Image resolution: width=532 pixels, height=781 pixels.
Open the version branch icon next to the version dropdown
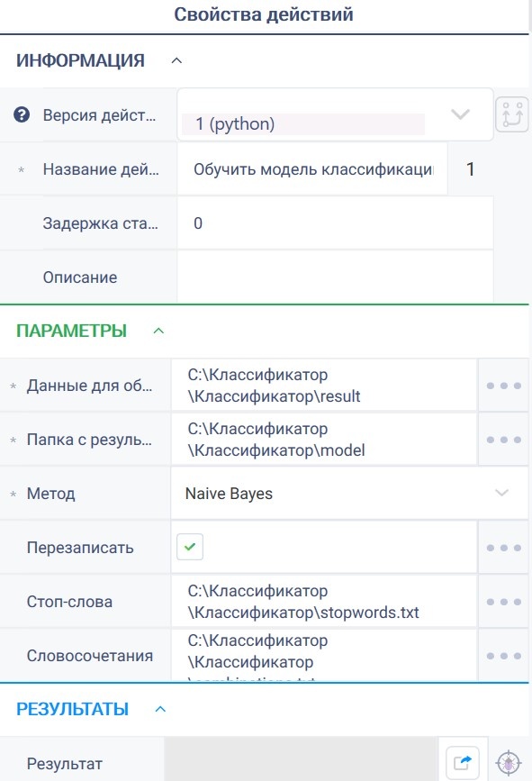click(x=512, y=114)
